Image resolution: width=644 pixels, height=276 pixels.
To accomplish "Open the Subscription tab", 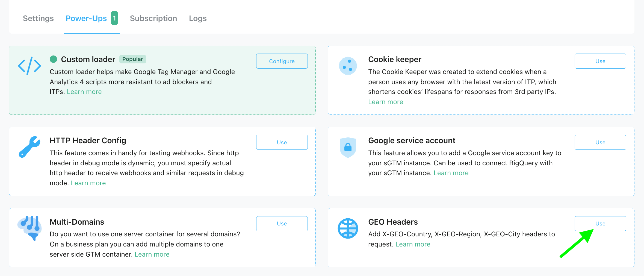I will (153, 18).
